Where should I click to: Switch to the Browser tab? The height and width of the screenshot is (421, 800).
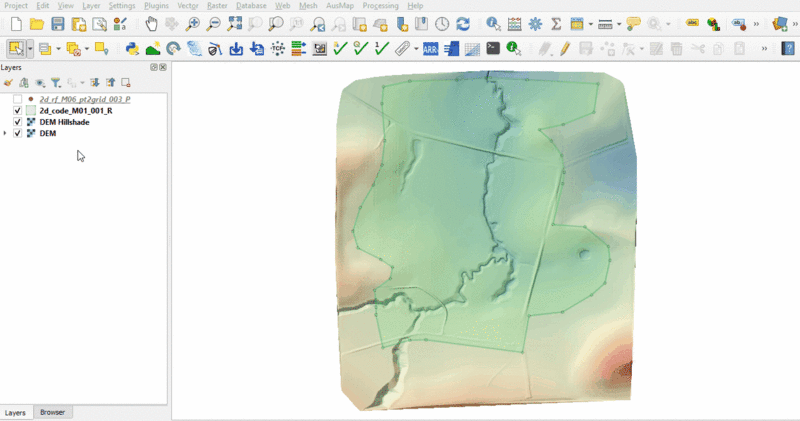pyautogui.click(x=50, y=412)
